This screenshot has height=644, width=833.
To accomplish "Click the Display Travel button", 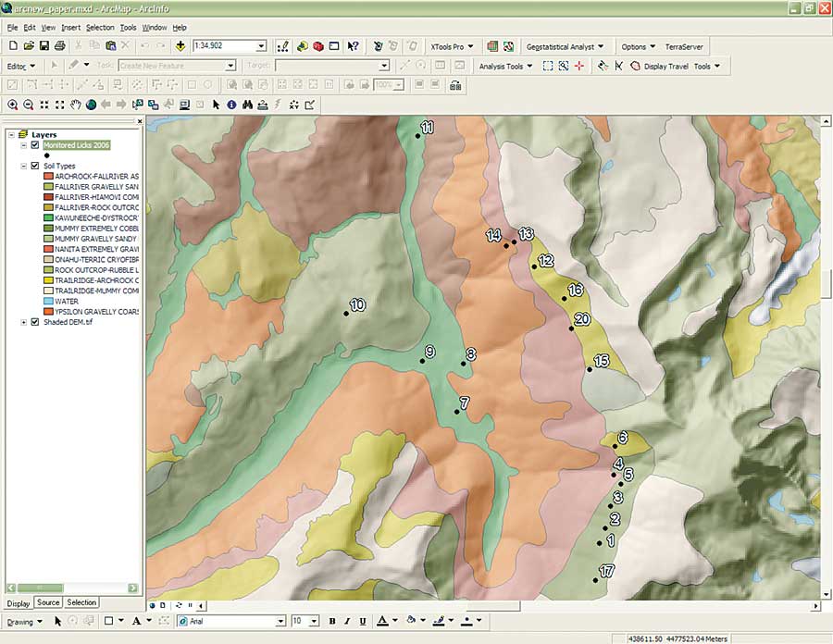I will pyautogui.click(x=666, y=67).
